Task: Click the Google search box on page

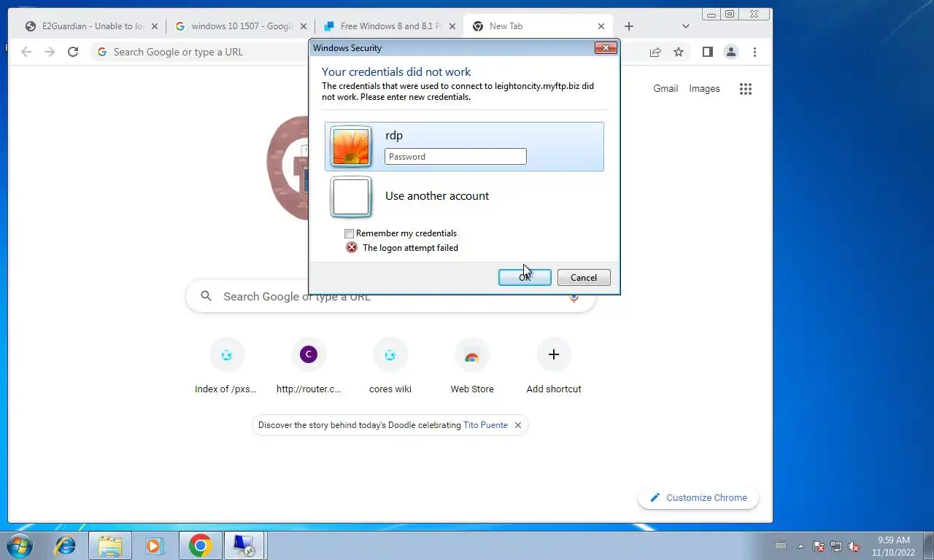Action: tap(390, 297)
